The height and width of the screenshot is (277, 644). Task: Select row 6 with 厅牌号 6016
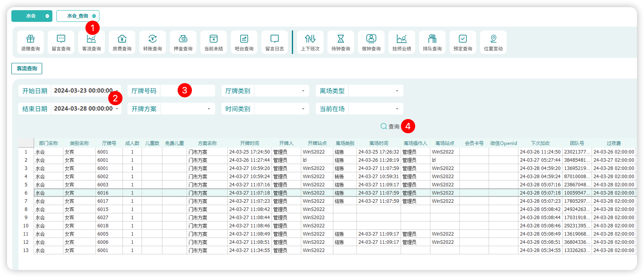(x=335, y=193)
